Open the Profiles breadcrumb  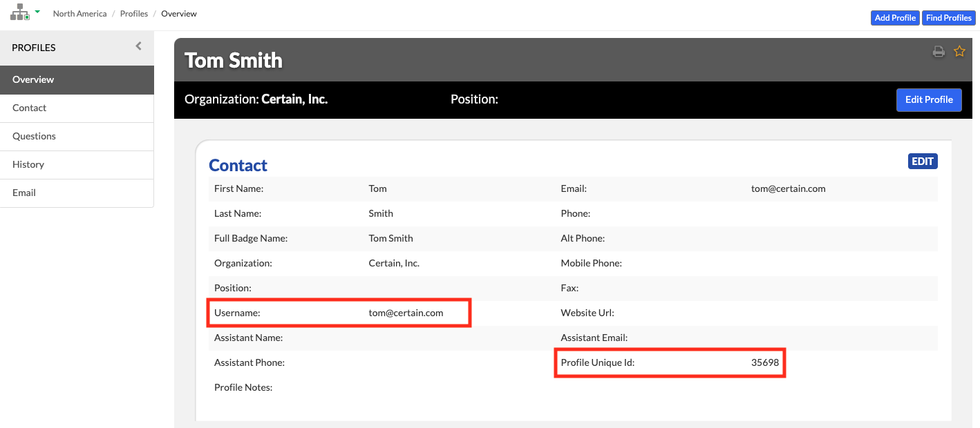point(134,14)
